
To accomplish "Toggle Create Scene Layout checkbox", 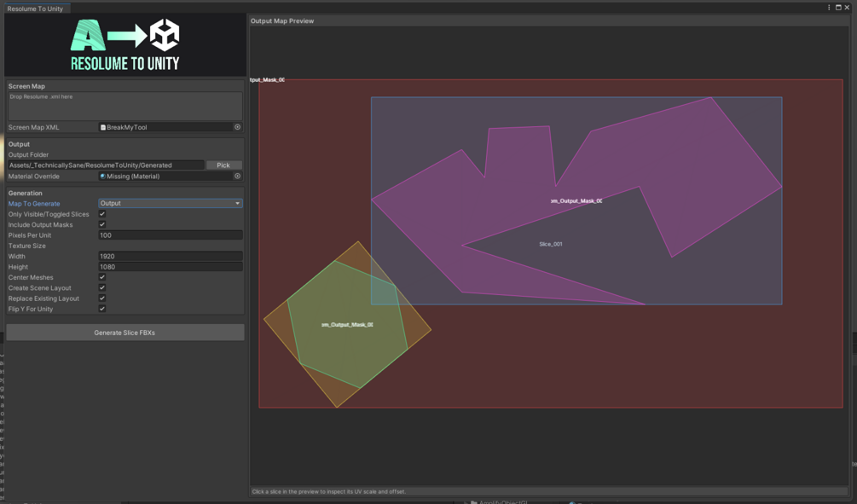I will pyautogui.click(x=102, y=287).
